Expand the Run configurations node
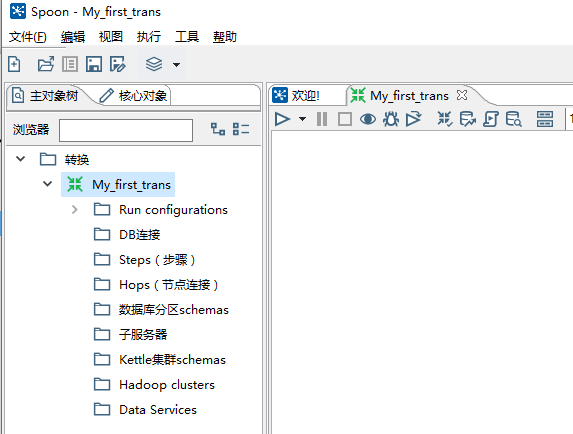This screenshot has height=434, width=573. coord(75,209)
